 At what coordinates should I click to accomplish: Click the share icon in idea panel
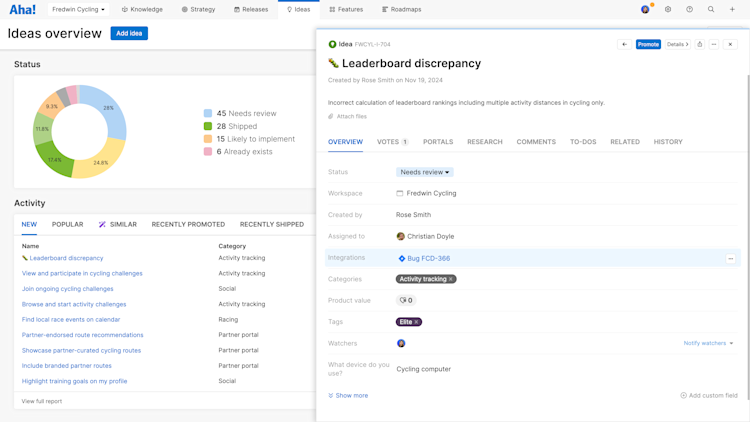tap(700, 44)
